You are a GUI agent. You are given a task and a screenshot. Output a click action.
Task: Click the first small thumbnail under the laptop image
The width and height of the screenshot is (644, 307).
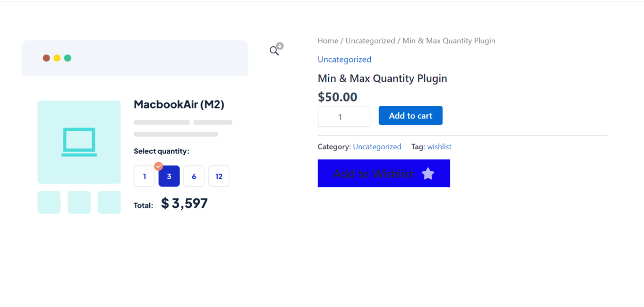coord(49,203)
